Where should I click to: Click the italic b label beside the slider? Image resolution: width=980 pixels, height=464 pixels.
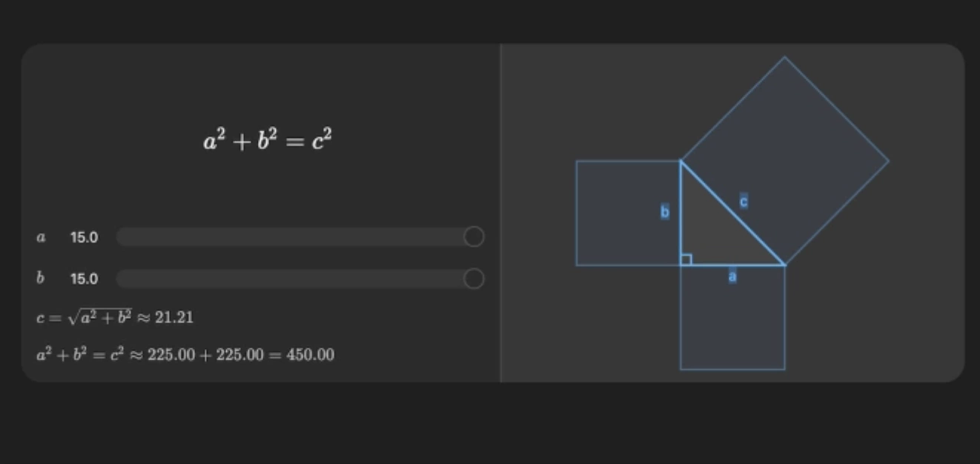pyautogui.click(x=41, y=279)
